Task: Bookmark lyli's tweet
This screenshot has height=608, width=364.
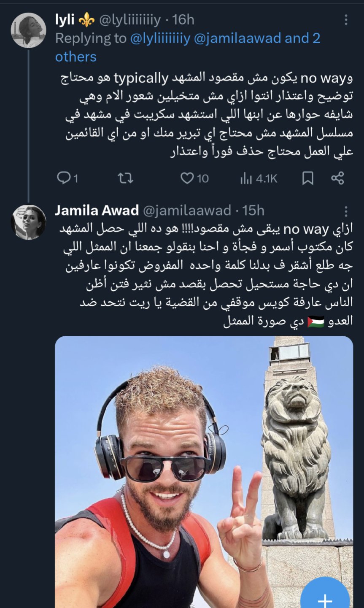Action: [x=308, y=178]
